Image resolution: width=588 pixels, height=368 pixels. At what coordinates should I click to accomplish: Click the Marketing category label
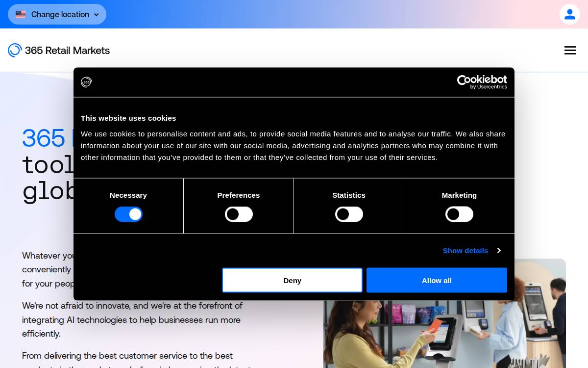tap(459, 195)
